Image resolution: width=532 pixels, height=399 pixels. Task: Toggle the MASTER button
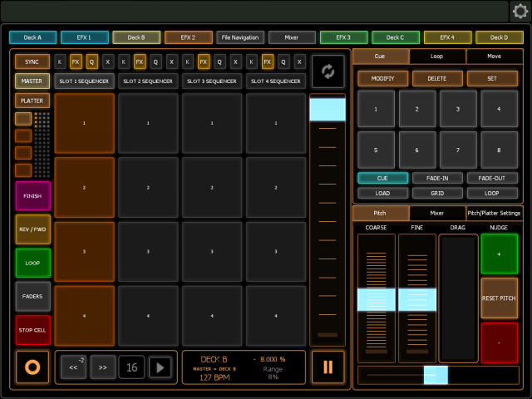(x=32, y=81)
